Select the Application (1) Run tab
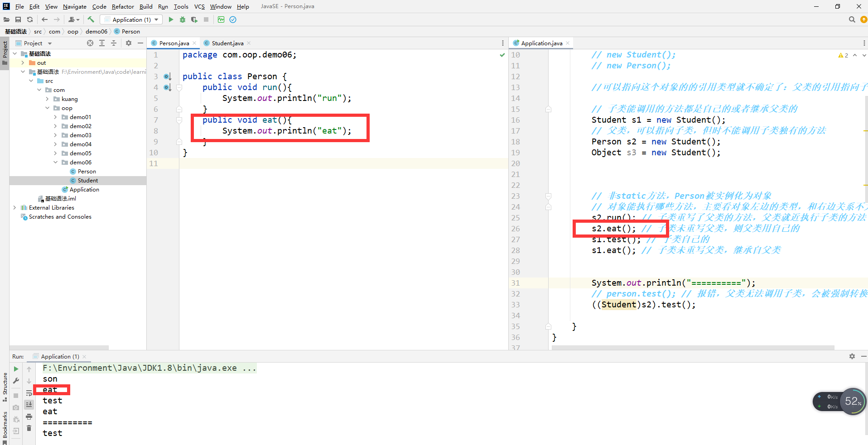 60,356
